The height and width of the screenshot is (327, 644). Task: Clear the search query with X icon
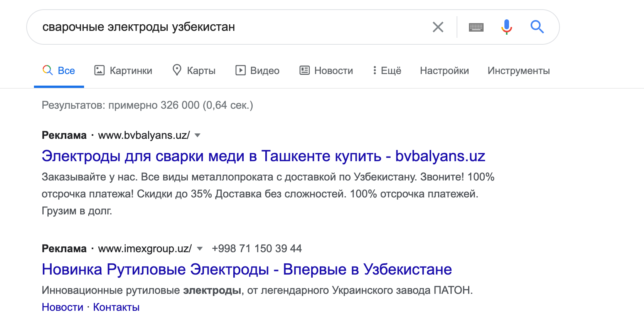(438, 27)
